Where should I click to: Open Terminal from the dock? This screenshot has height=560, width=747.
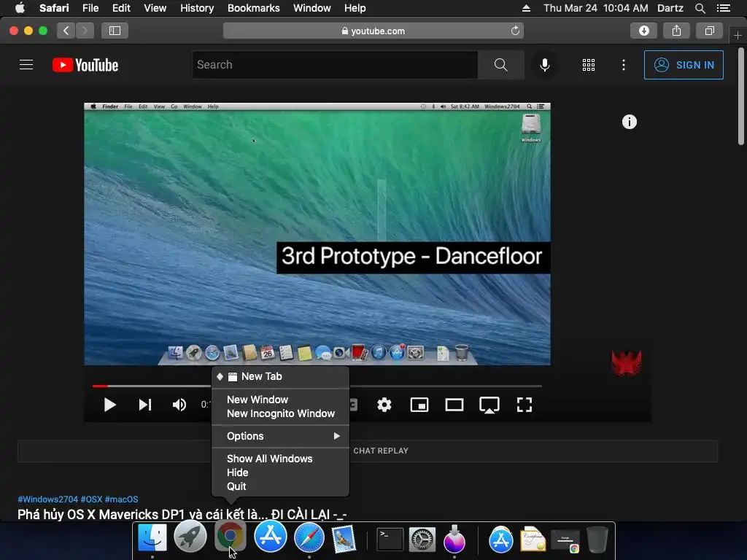click(390, 539)
